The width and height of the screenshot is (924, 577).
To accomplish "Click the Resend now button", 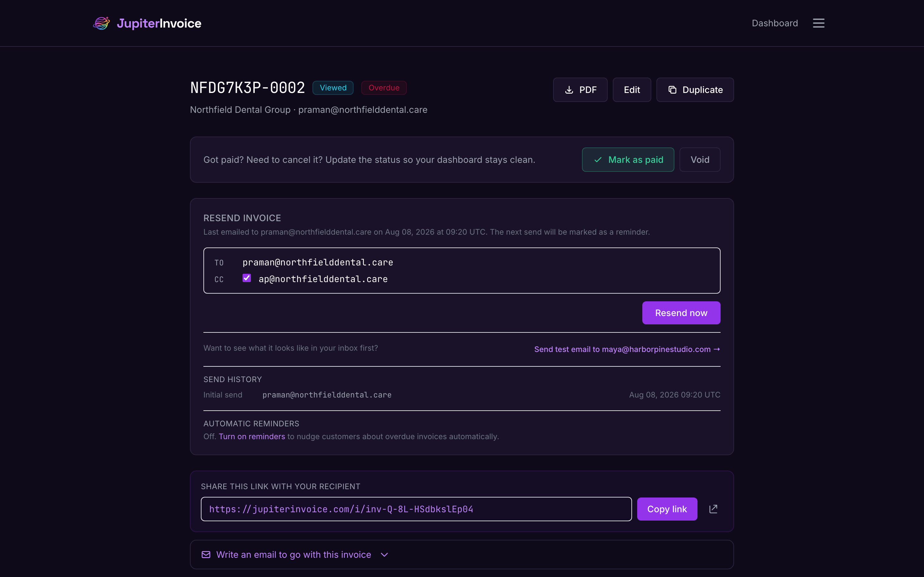I will click(681, 313).
